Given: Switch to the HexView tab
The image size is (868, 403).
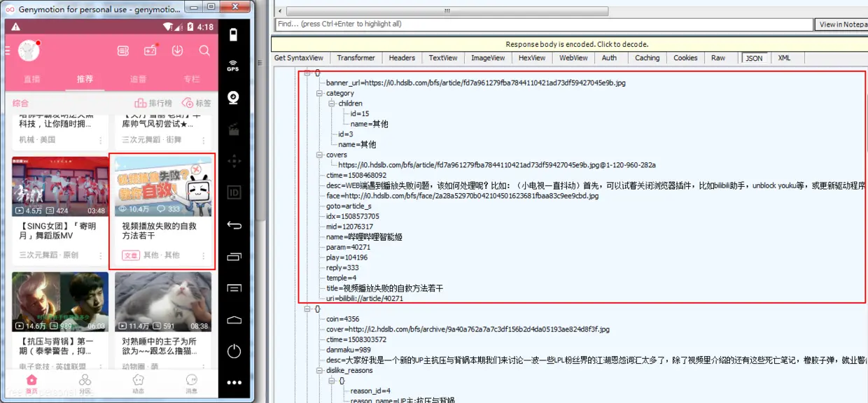Looking at the screenshot, I should [532, 58].
